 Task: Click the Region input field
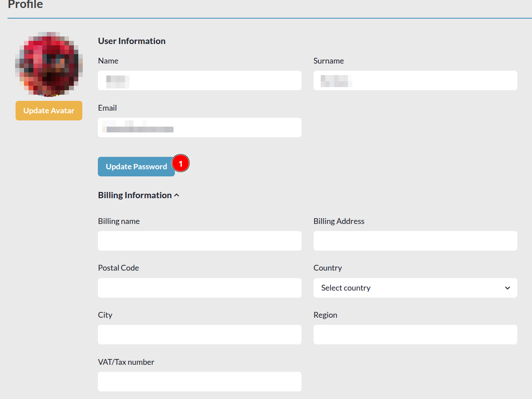tap(415, 335)
